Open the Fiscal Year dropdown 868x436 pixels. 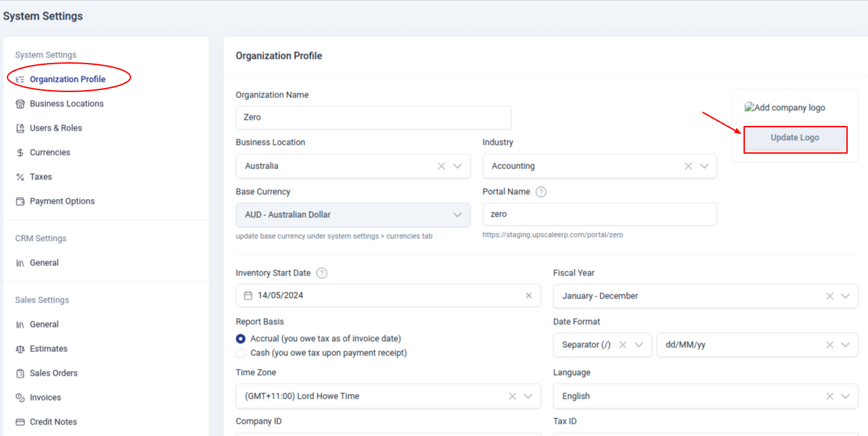(845, 296)
